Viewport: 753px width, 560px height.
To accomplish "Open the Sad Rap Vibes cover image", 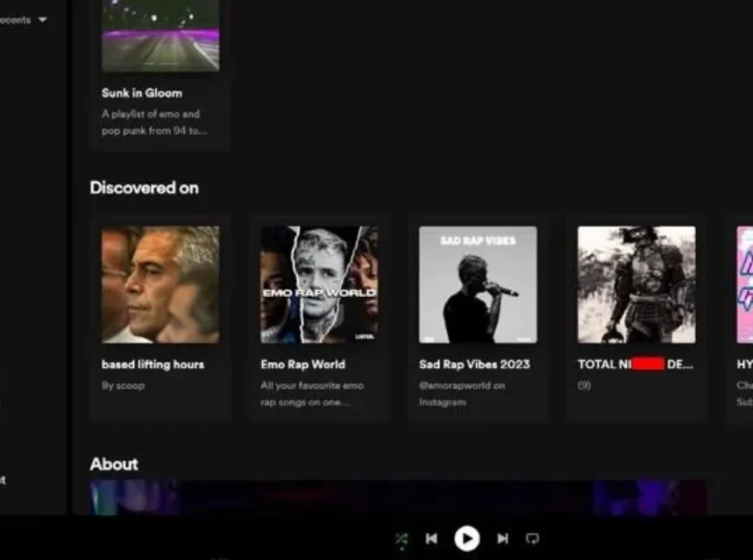I will (x=478, y=285).
